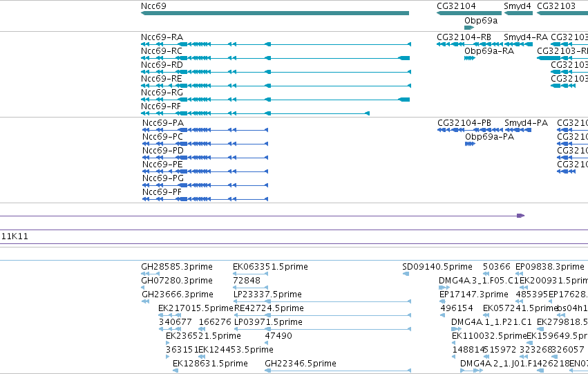The width and height of the screenshot is (588, 374).
Task: Select EST label EK063351.5prime
Action: (x=270, y=267)
